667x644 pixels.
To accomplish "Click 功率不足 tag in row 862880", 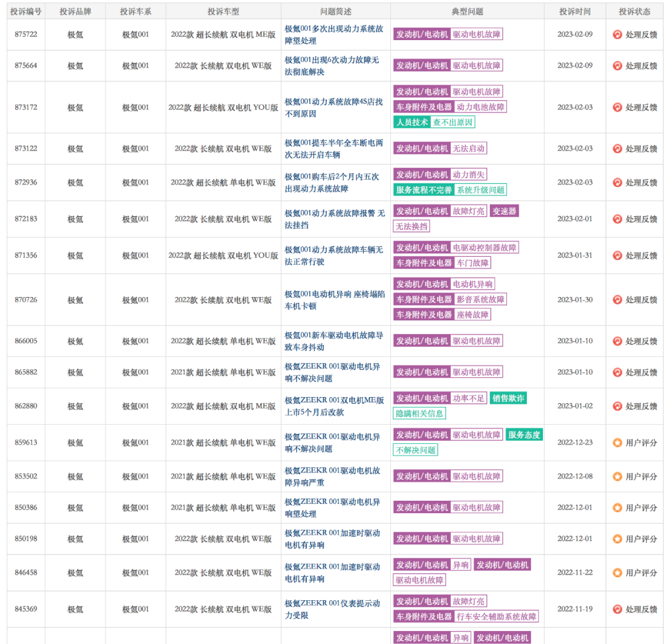I will (468, 398).
